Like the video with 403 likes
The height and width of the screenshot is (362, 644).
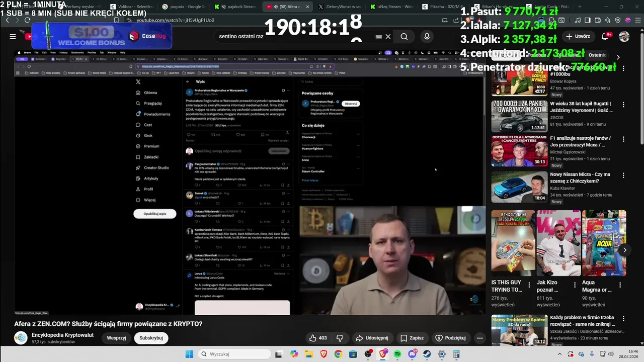coord(318,338)
